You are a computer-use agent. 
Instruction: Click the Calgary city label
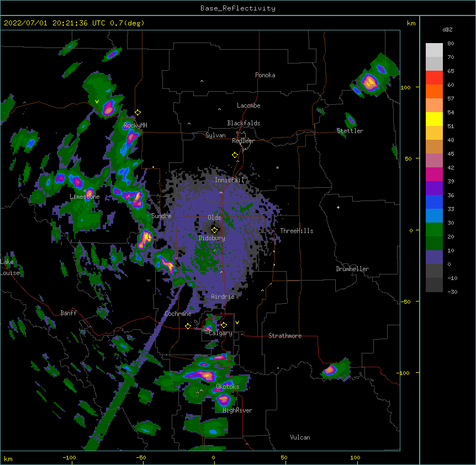(221, 333)
